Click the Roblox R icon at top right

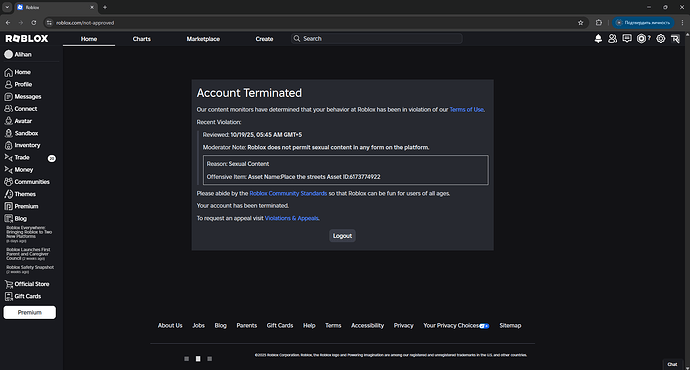click(x=675, y=39)
